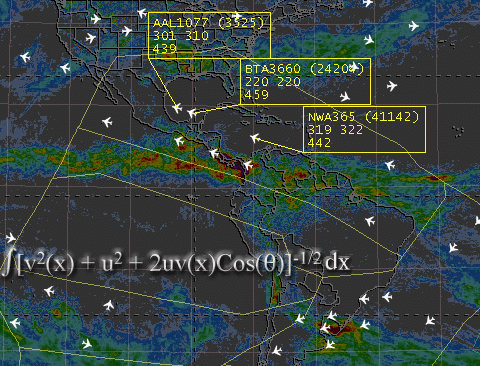
Task: Select the aircraft overlapping the 24204 altitude text
Action: point(355,67)
